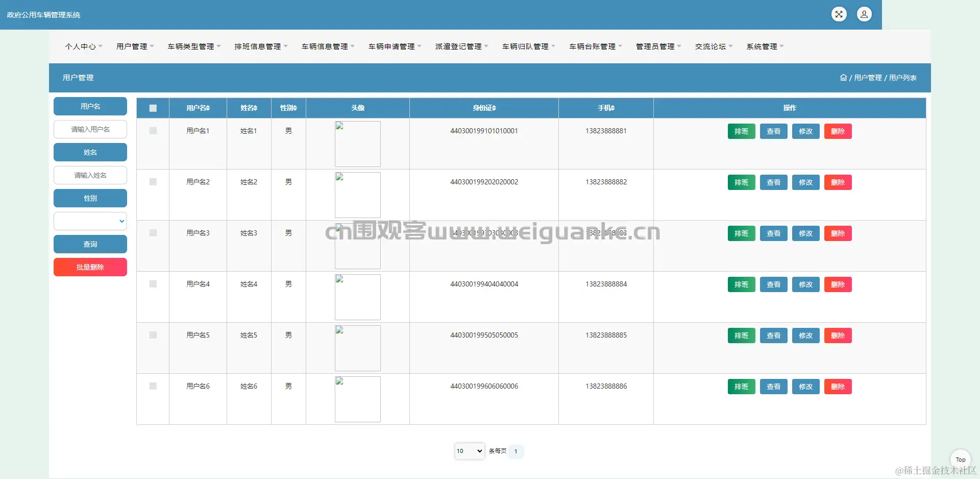Open the user profile icon in header
The height and width of the screenshot is (479, 980).
(864, 14)
